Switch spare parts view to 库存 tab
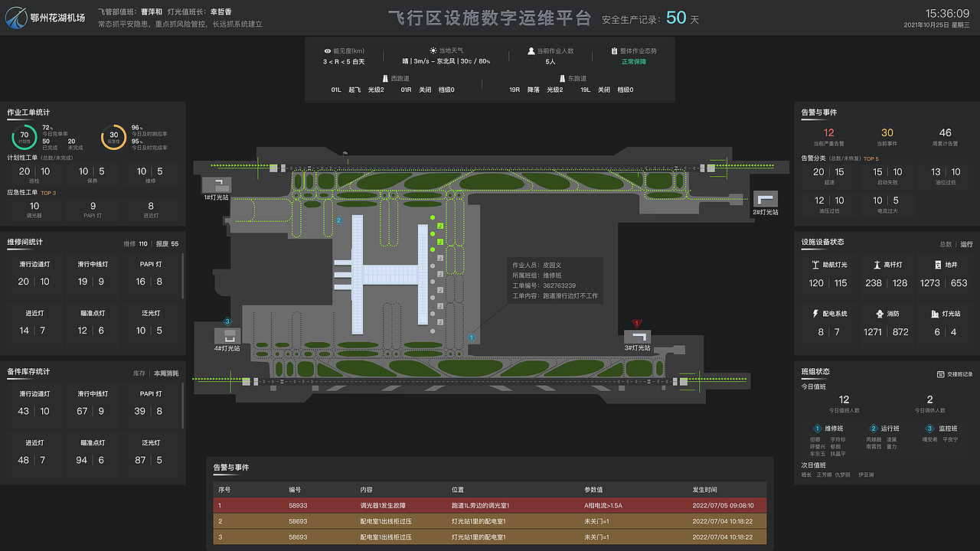980x551 pixels. (139, 373)
